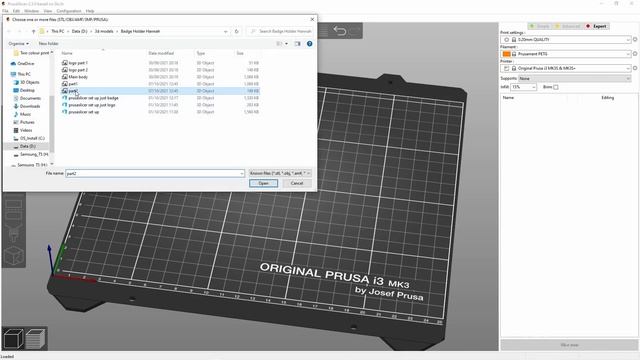This screenshot has height=360, width=640.
Task: Open the File menu
Action: coord(5,11)
